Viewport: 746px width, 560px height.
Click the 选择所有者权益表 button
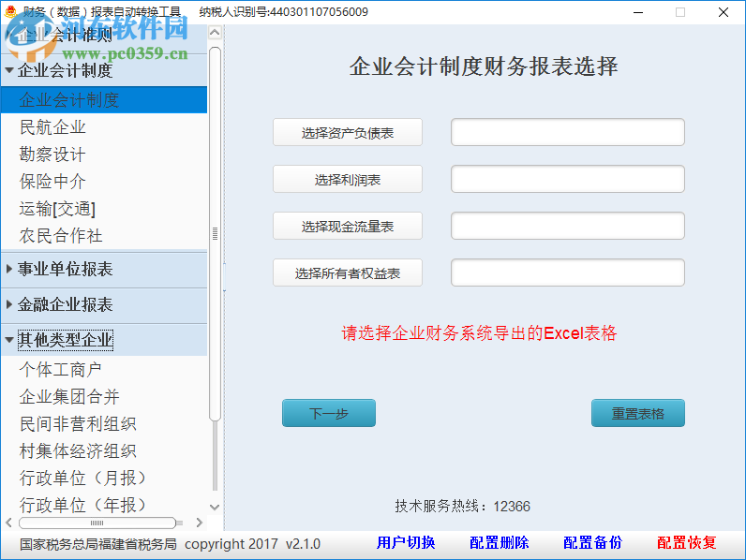(x=348, y=273)
